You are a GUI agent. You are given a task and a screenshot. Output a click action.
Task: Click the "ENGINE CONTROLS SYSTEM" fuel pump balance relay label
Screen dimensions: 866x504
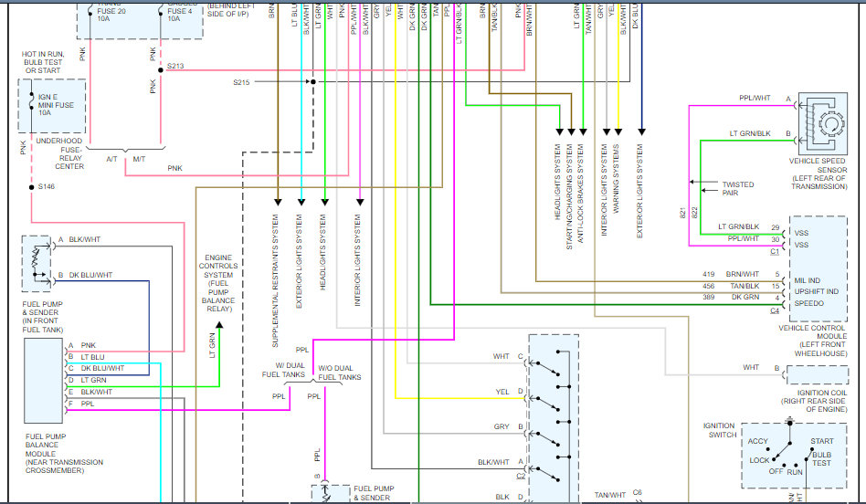click(x=218, y=283)
